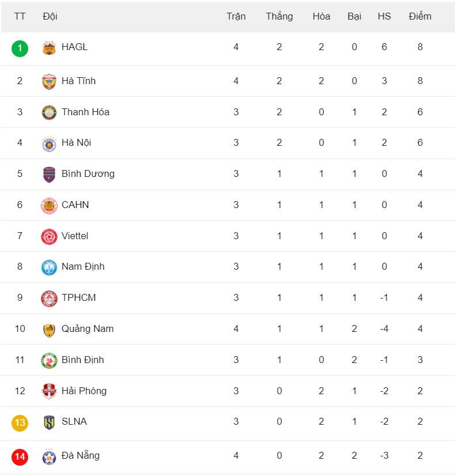The width and height of the screenshot is (455, 476).
Task: Click the Hà Tĩnh club crest
Action: pos(49,81)
